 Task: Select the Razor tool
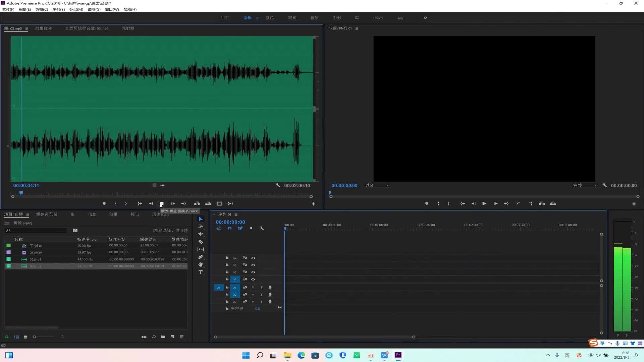click(x=201, y=242)
